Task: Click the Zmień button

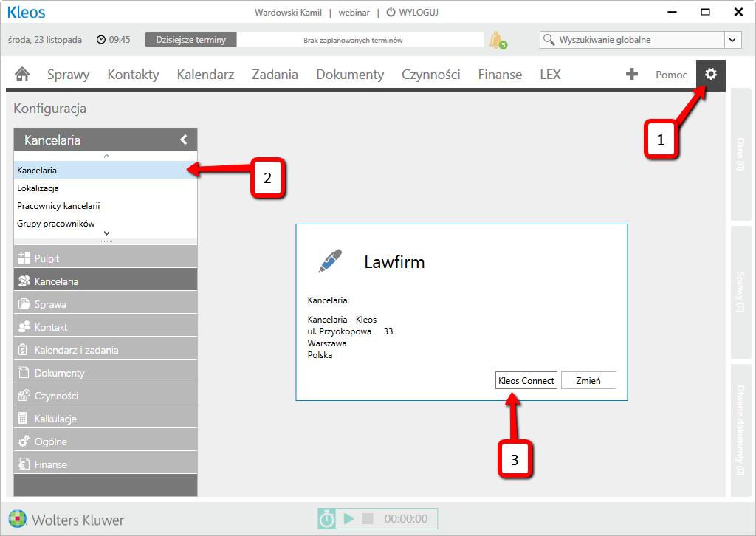Action: [x=588, y=380]
